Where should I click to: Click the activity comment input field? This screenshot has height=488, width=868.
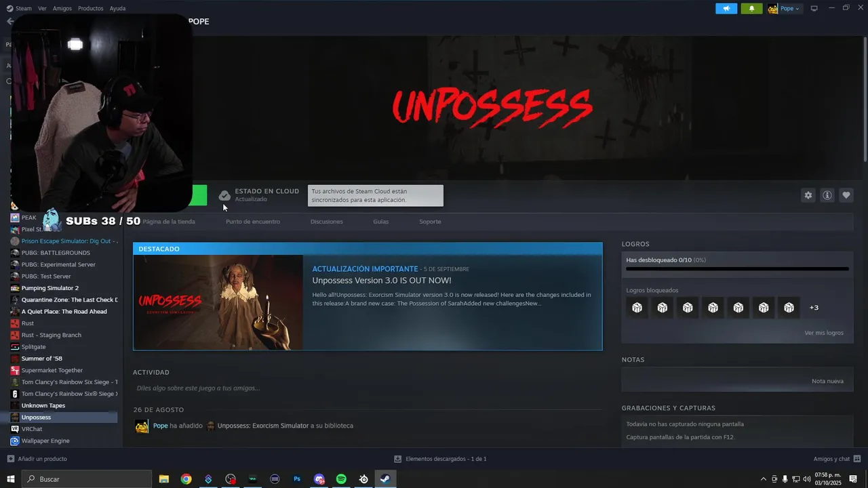(368, 388)
